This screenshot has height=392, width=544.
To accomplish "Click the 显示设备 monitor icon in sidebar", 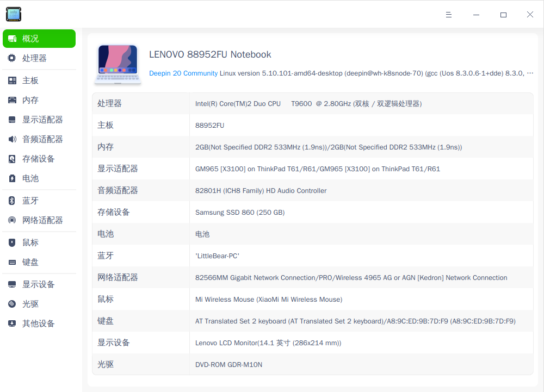I will coord(12,284).
